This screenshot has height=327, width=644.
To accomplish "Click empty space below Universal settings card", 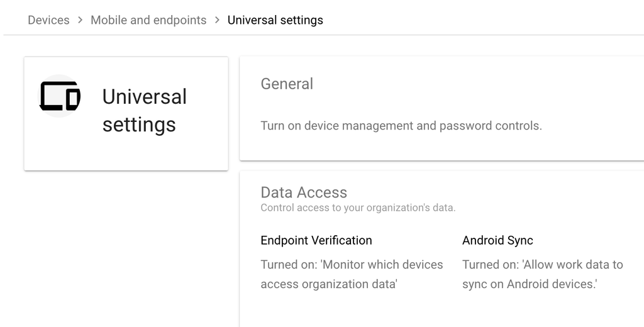I will click(126, 252).
